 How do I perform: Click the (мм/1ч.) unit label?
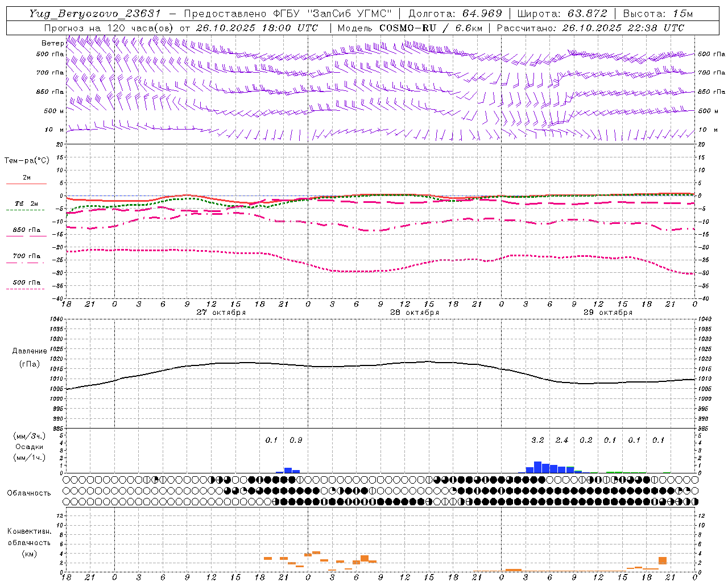pos(29,458)
